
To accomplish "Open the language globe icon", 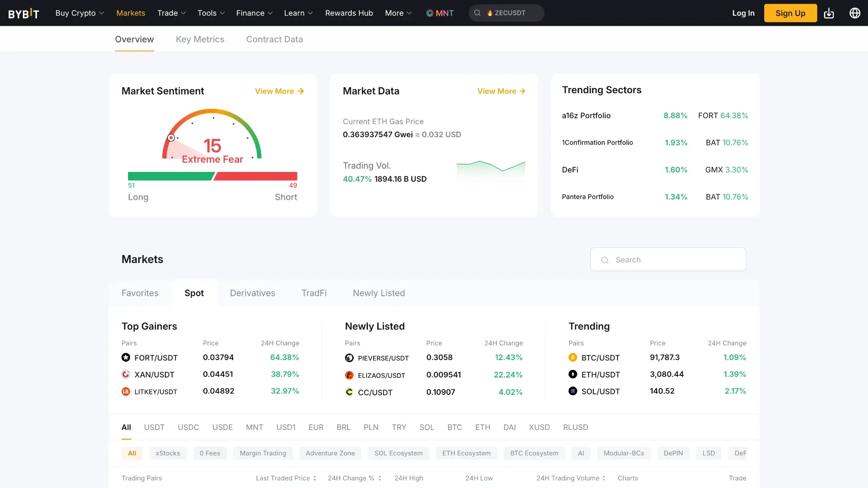I will 855,13.
